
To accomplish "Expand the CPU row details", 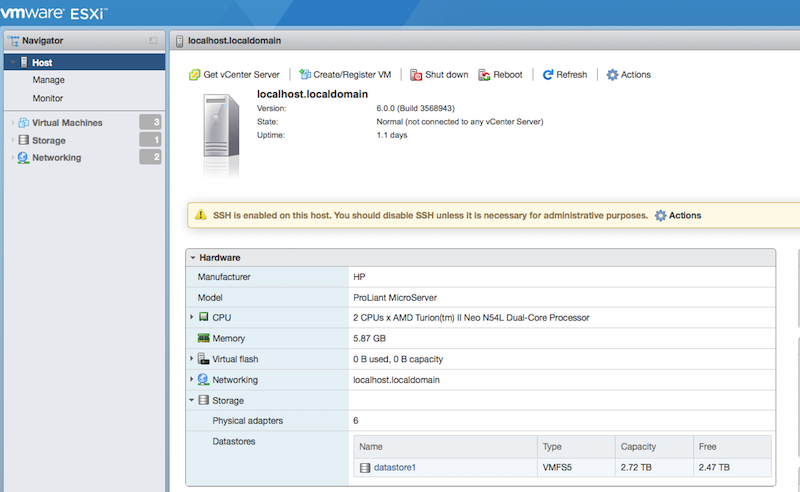I will (192, 317).
